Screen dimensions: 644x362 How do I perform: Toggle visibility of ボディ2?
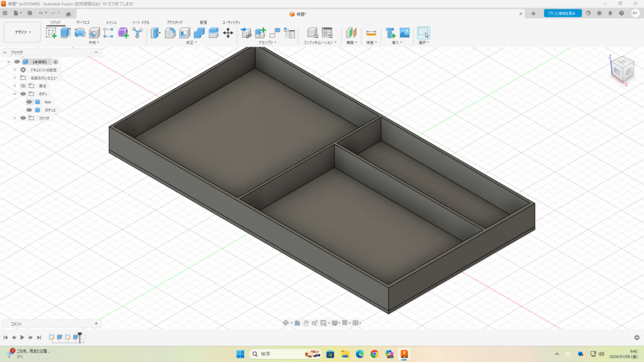[29, 110]
